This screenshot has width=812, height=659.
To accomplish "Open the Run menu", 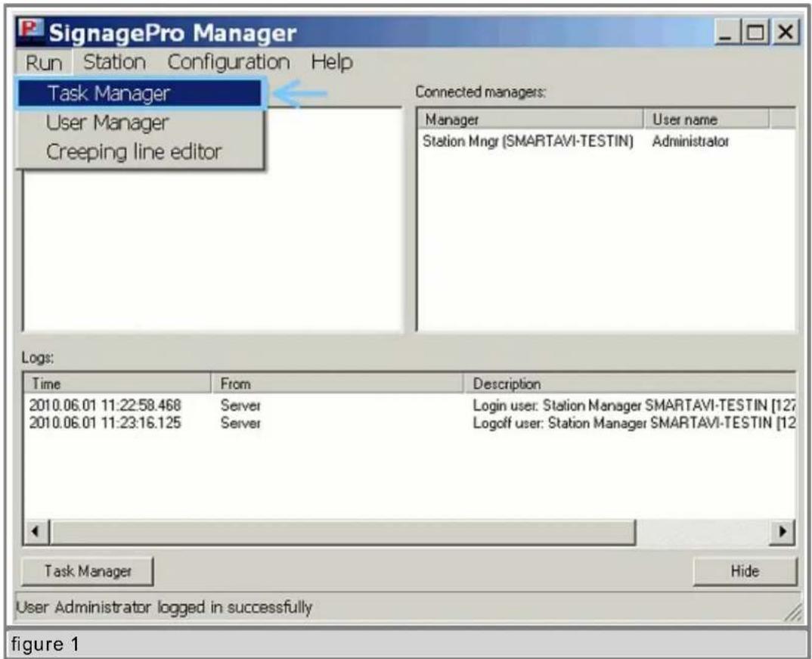I will pos(44,63).
